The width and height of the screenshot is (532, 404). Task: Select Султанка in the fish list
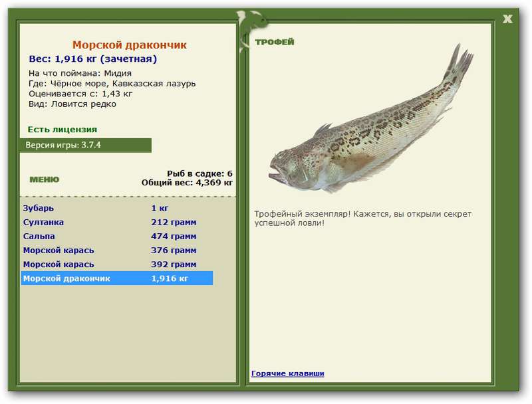[117, 223]
